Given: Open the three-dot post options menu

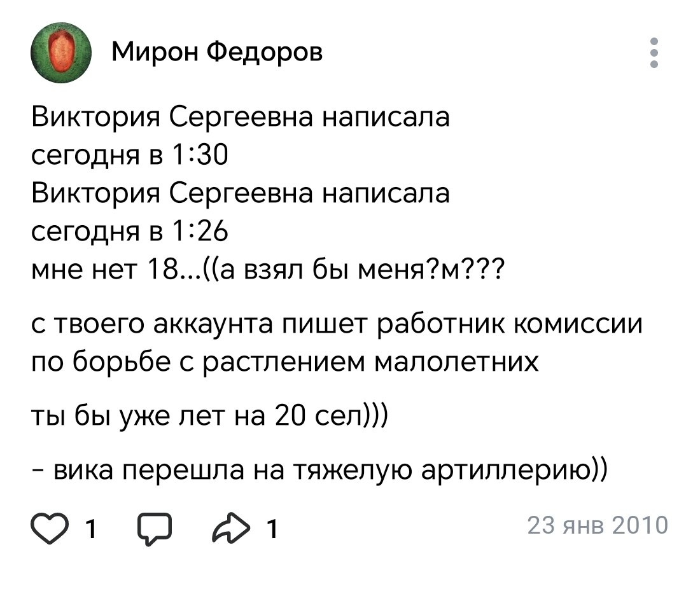Looking at the screenshot, I should (x=654, y=53).
